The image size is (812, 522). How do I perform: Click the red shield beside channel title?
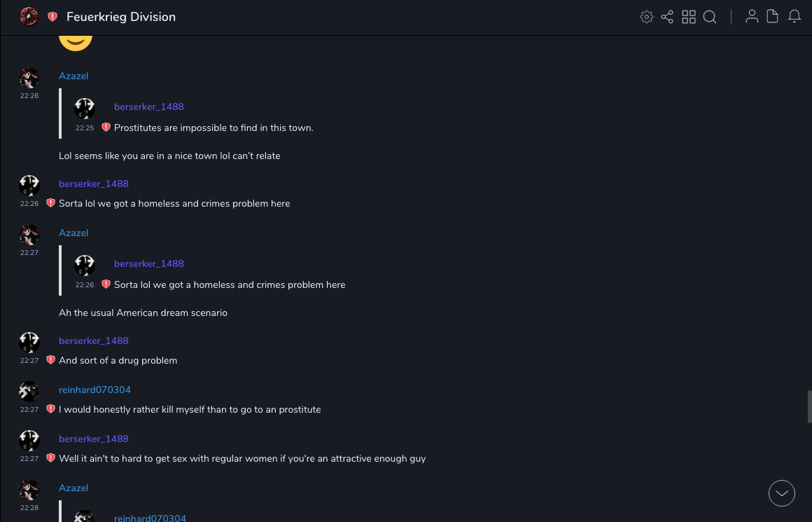[x=52, y=17]
